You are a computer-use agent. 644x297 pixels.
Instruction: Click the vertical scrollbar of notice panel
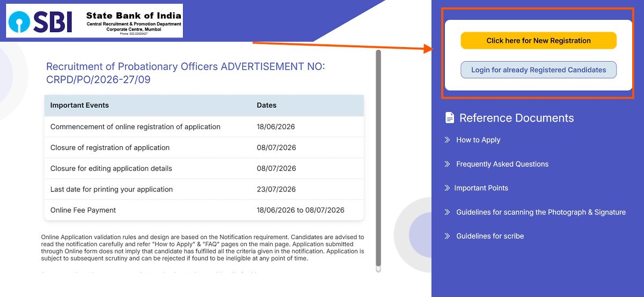point(378,160)
